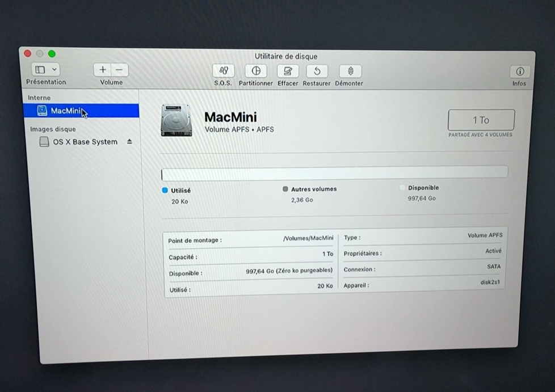Screen dimensions: 555x392
Task: Expand the Présentation dropdown chevron
Action: pyautogui.click(x=54, y=70)
